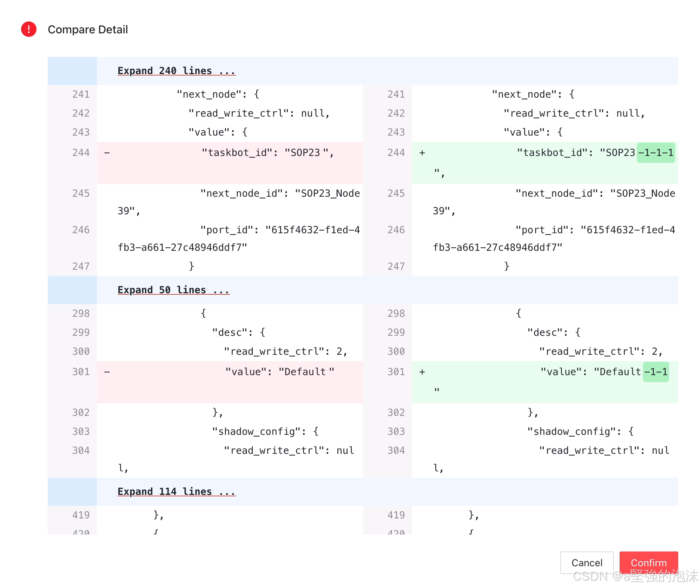Click the red exclamation warning icon
The width and height of the screenshot is (700, 588).
(x=29, y=29)
